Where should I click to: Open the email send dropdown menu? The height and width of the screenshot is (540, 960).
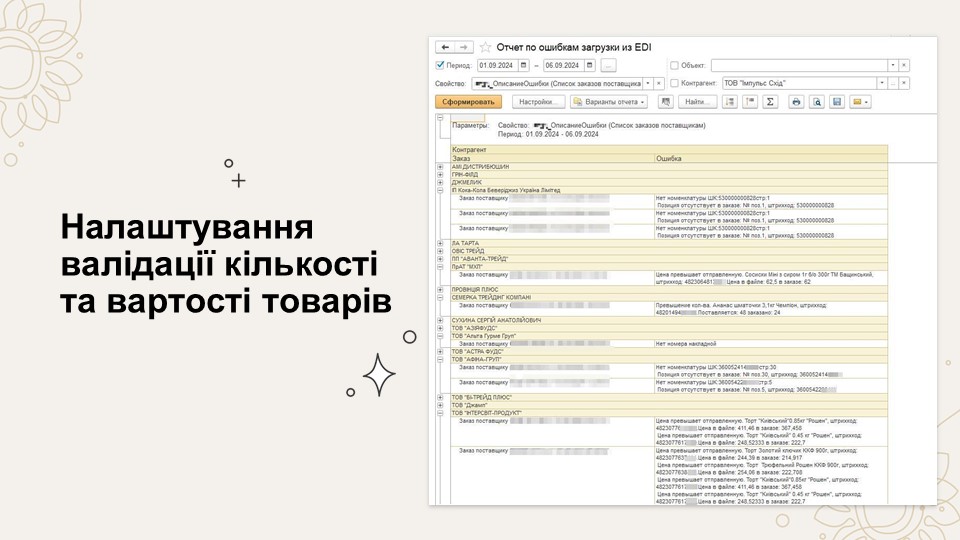point(860,102)
